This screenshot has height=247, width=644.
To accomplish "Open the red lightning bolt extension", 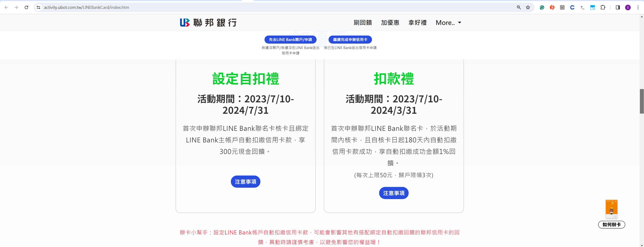I will click(552, 7).
